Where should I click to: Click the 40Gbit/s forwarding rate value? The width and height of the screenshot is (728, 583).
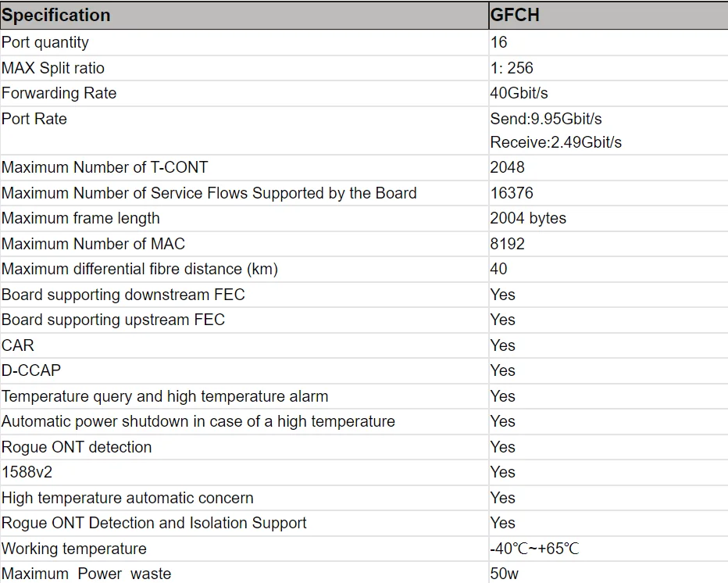click(519, 93)
